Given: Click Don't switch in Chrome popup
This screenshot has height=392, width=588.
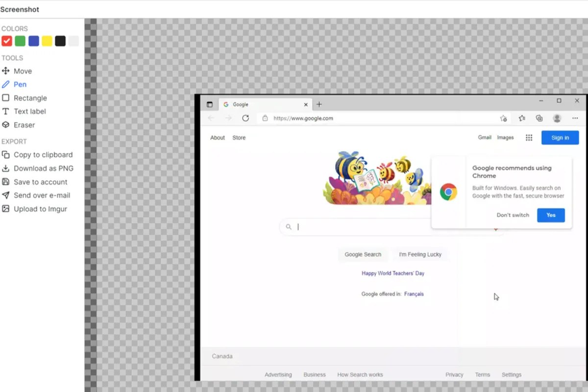Looking at the screenshot, I should [513, 215].
